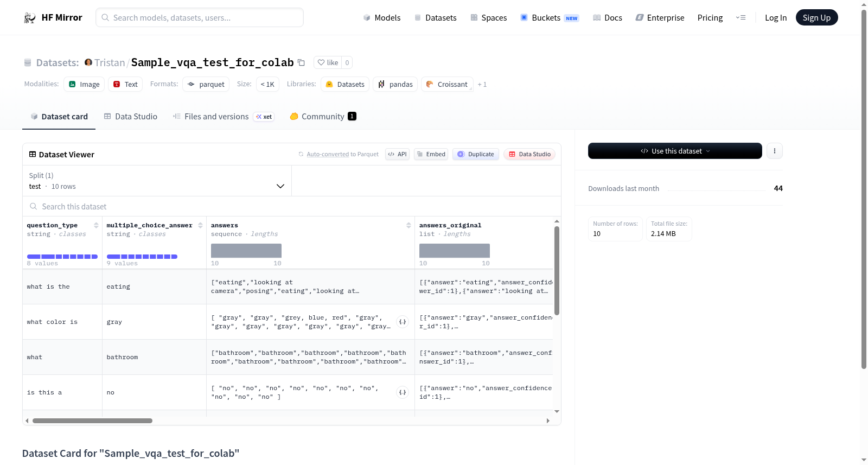This screenshot has width=868, height=465.
Task: Select the Text modality tag
Action: pos(125,84)
